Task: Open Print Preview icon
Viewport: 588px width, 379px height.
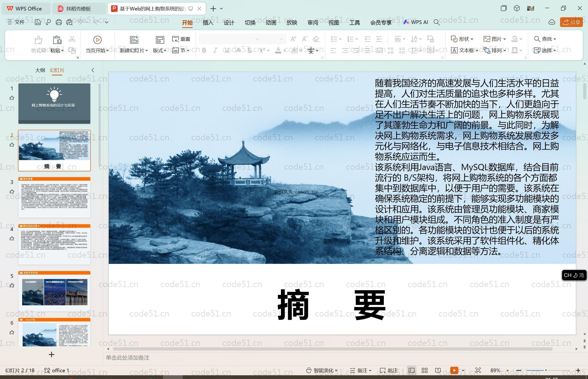Action: click(70, 22)
